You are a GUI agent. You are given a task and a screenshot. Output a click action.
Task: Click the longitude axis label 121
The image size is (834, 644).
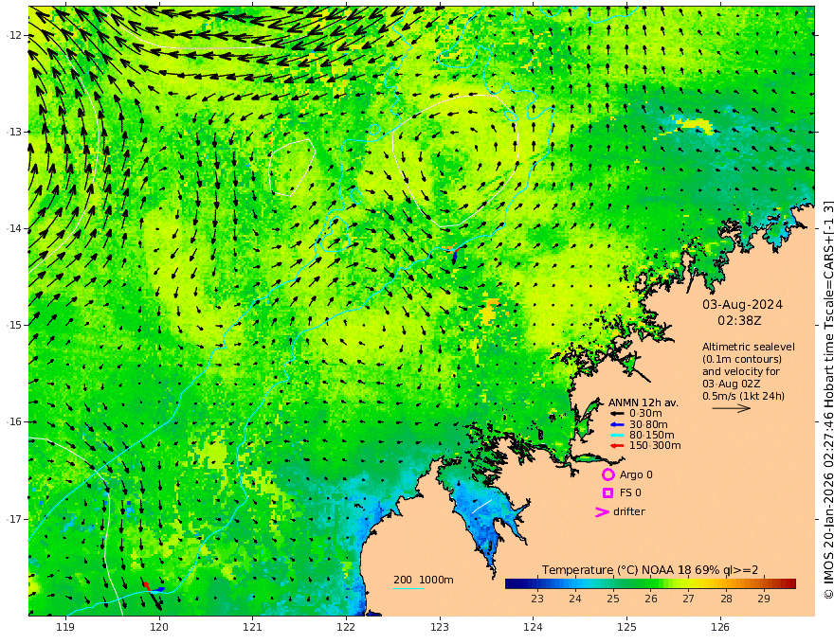[253, 627]
